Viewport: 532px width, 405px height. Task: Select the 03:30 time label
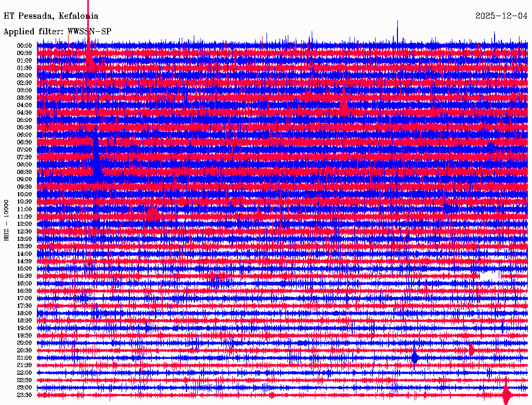[x=24, y=98]
